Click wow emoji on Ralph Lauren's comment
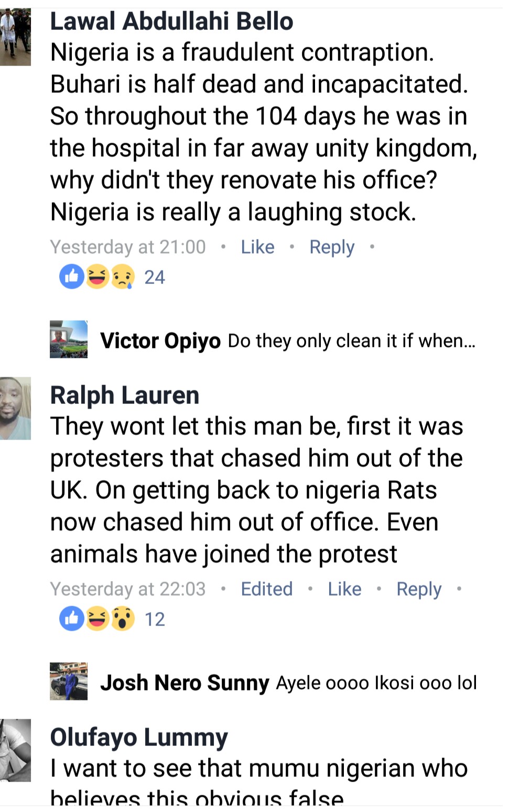The height and width of the screenshot is (812, 509). 122,619
